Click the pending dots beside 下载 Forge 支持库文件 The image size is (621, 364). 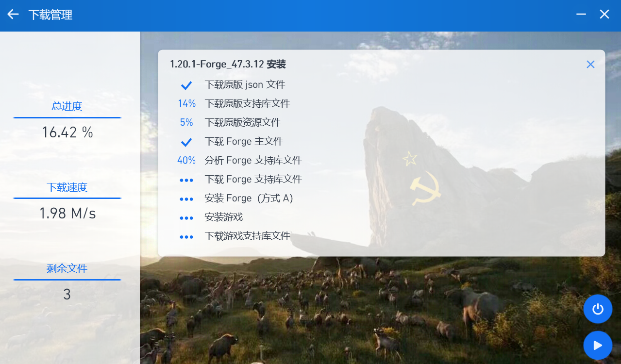coord(186,180)
